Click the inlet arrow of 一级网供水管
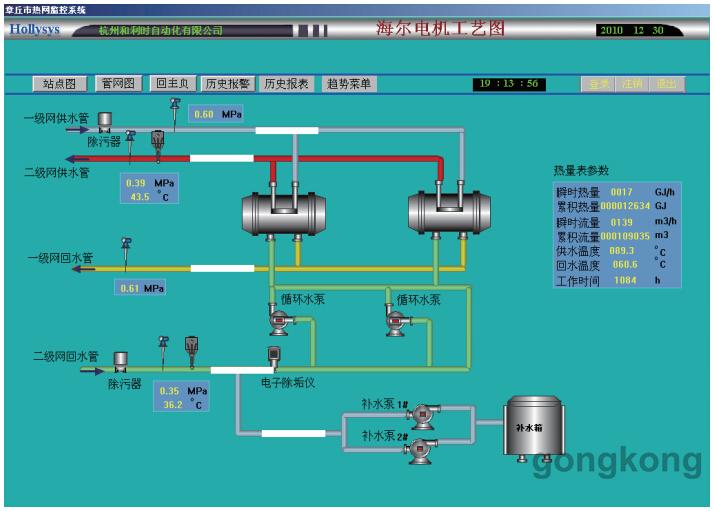The height and width of the screenshot is (511, 715). 78,130
